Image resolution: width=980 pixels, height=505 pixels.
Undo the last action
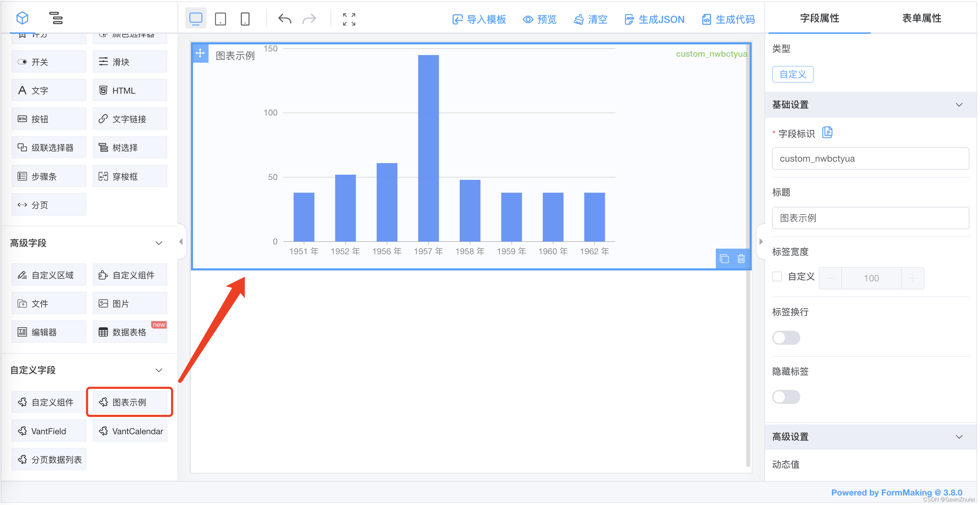[x=285, y=18]
